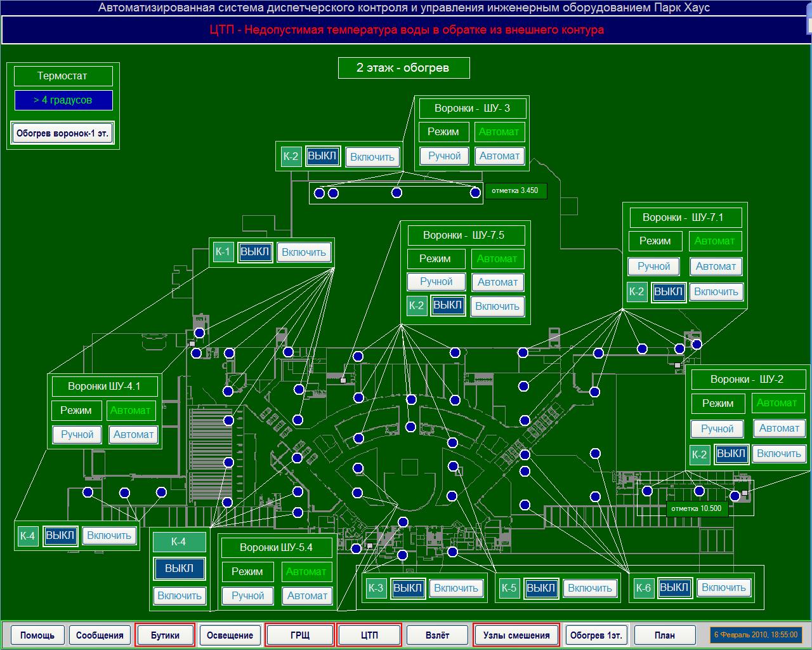Click the Термостат label
Viewport: 812px width, 650px height.
tap(63, 76)
